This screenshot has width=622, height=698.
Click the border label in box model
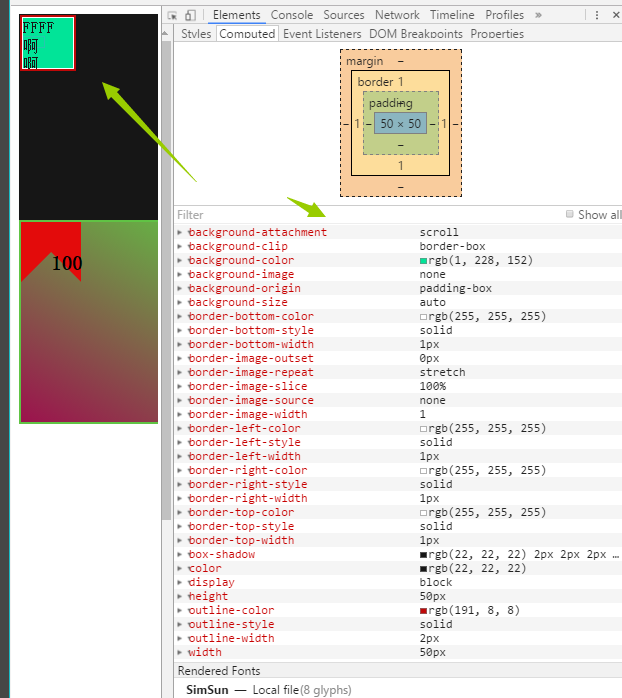click(x=375, y=82)
